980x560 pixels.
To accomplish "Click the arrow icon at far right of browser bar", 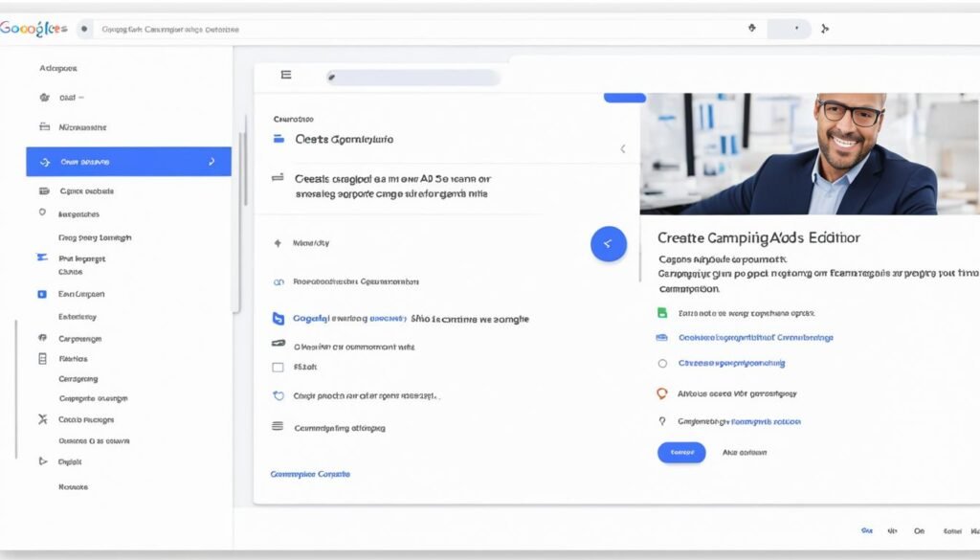I will [x=825, y=29].
